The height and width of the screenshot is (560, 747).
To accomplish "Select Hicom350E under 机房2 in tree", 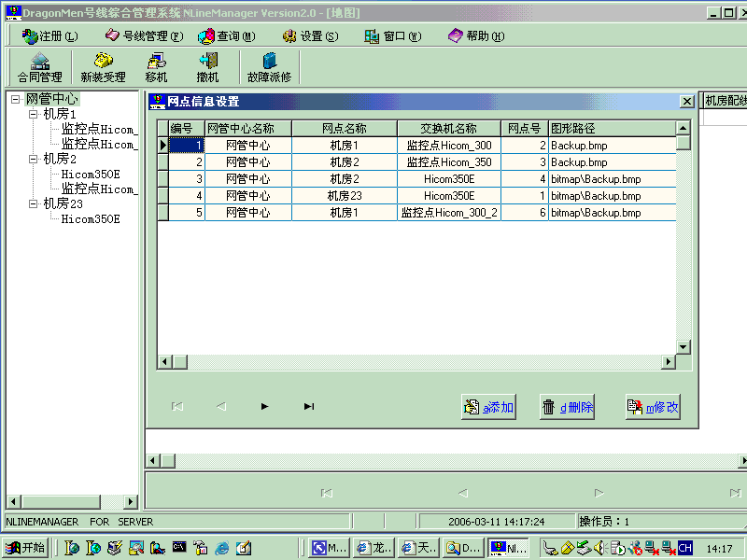I will point(91,175).
